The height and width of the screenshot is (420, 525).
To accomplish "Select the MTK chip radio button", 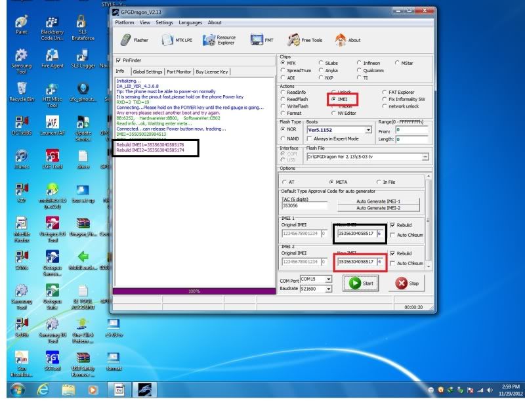I will (283, 63).
